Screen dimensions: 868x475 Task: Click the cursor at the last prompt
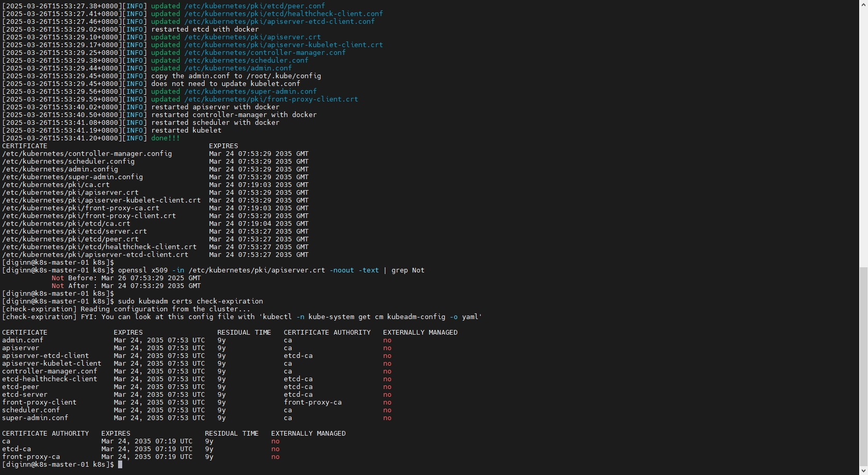120,465
